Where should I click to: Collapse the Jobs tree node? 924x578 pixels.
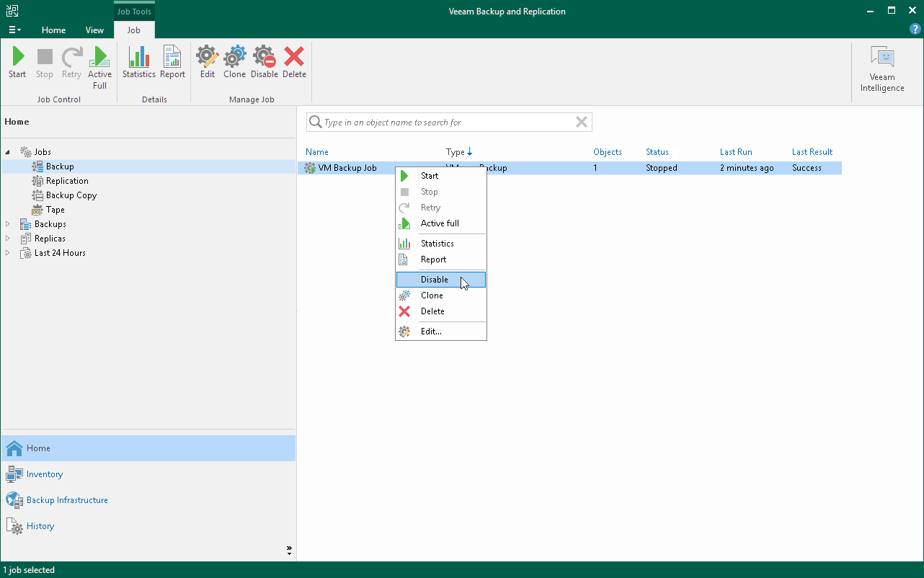click(x=8, y=152)
